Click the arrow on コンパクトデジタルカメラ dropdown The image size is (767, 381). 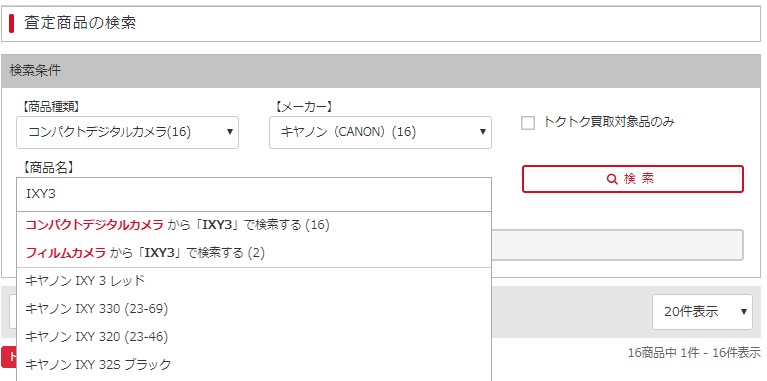click(230, 132)
